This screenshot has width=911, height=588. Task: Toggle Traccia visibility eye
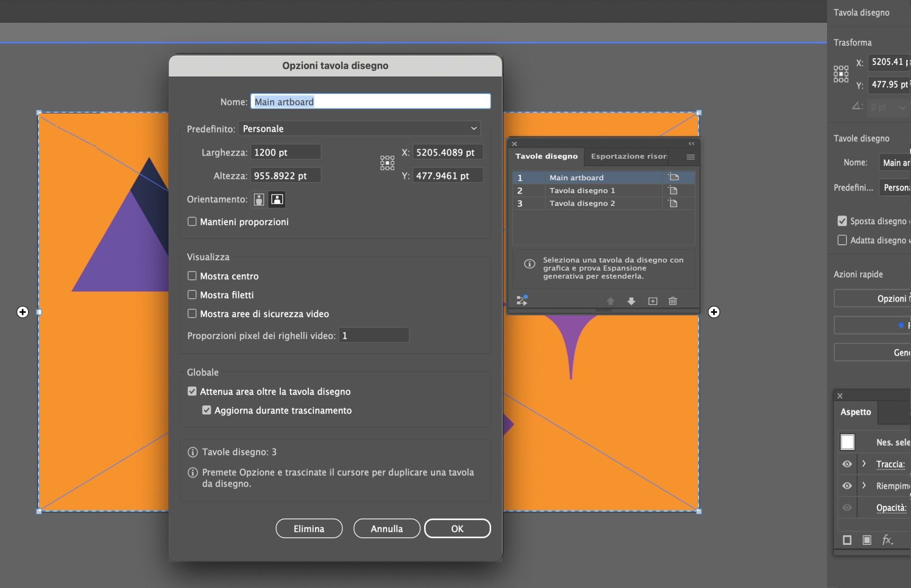pos(847,464)
